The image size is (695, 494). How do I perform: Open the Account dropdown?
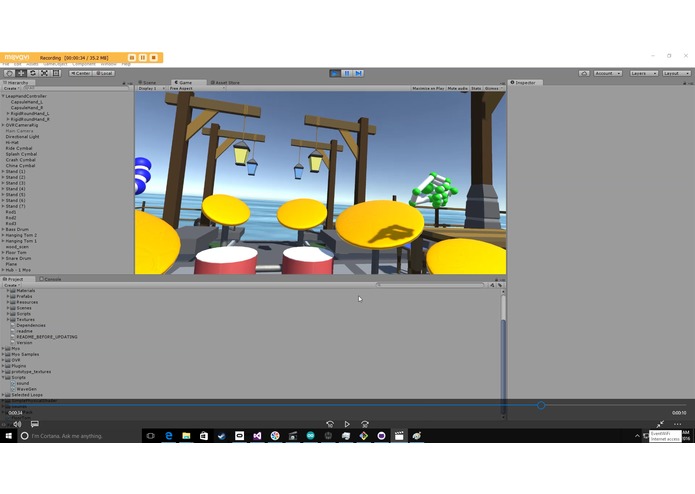608,73
